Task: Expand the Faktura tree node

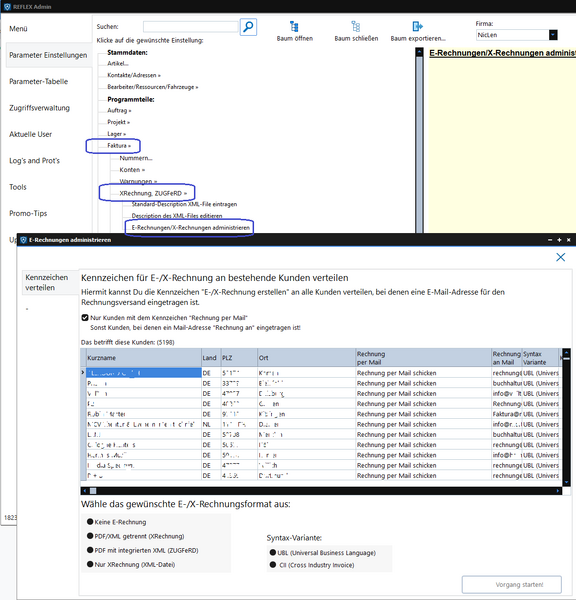Action: point(119,145)
